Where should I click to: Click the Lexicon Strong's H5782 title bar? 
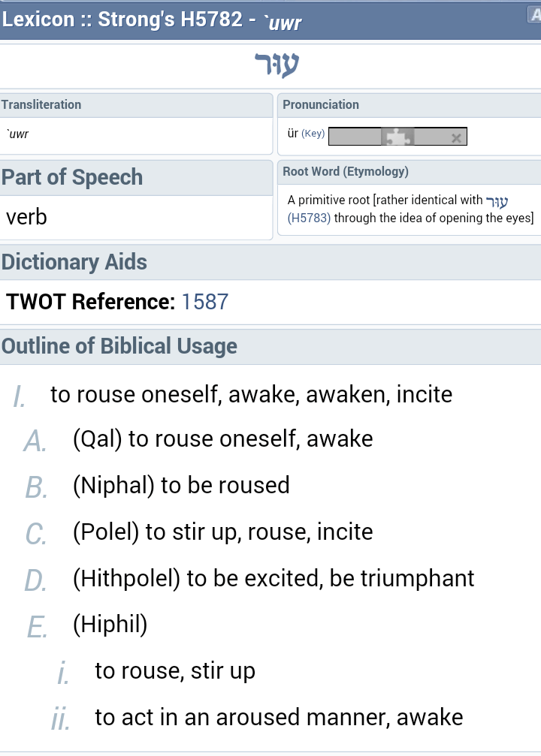pos(152,20)
